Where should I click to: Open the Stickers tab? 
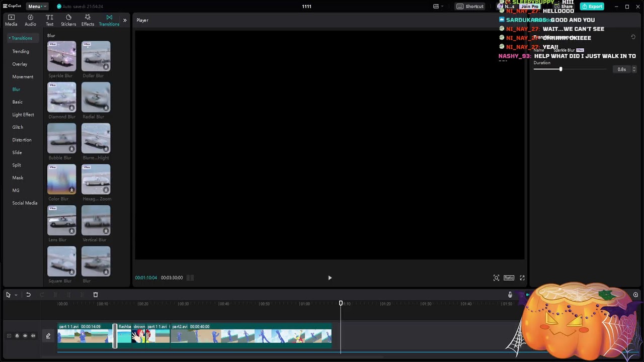[68, 20]
